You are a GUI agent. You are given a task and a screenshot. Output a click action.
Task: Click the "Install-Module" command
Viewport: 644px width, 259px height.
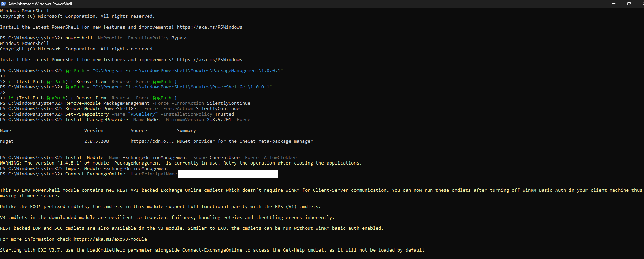coord(84,158)
